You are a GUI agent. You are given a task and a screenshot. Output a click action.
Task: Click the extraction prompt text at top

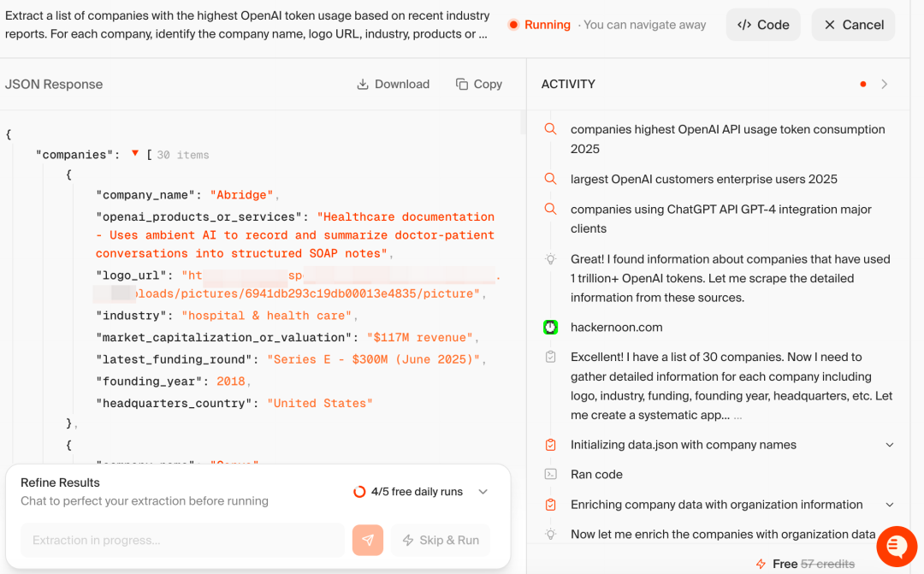[x=247, y=25]
